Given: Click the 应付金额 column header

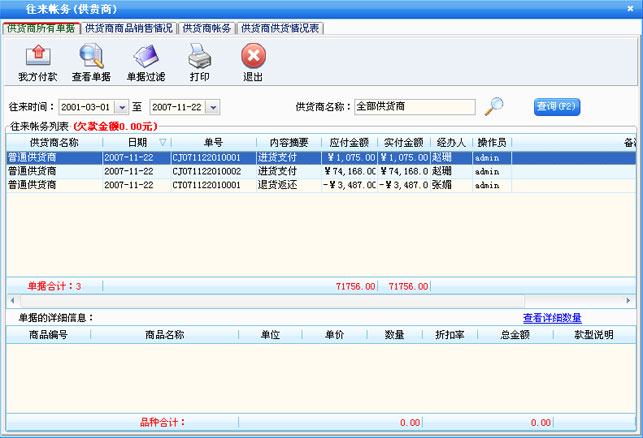Looking at the screenshot, I should pos(349,143).
